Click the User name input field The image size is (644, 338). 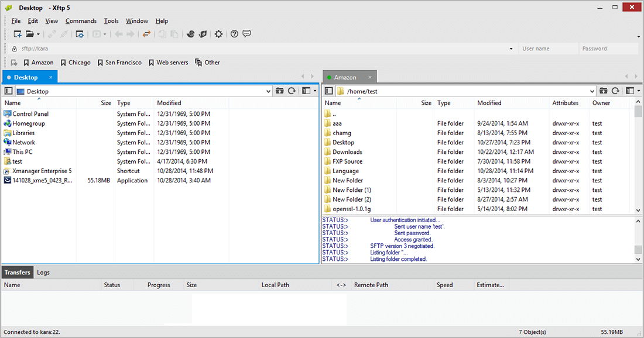click(x=548, y=49)
